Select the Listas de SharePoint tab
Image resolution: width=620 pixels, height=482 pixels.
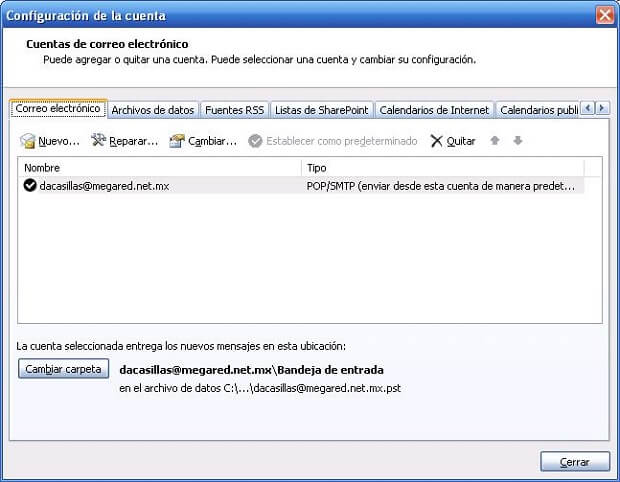click(x=321, y=110)
